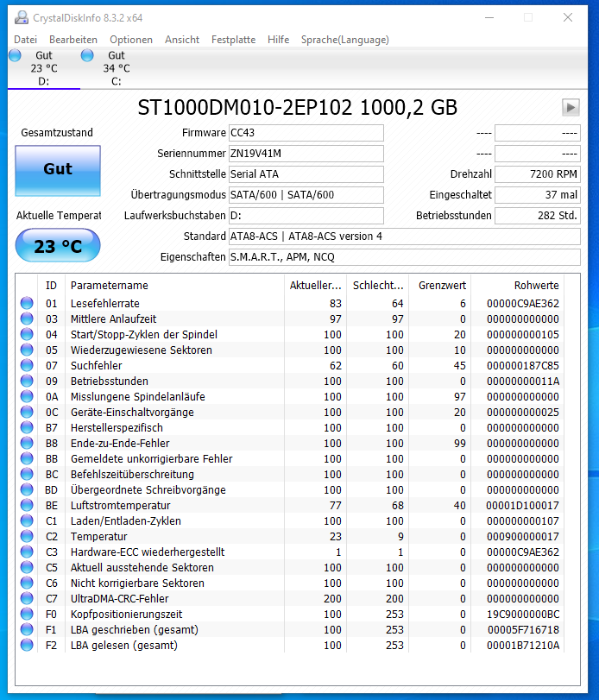Open the Ansicht menu
Image resolution: width=599 pixels, height=700 pixels.
pos(182,40)
